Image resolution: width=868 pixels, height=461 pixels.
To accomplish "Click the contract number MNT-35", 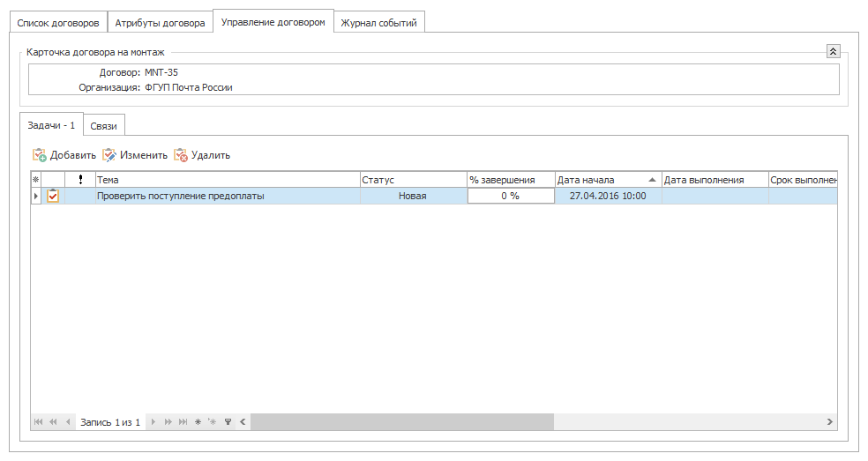I will (x=161, y=72).
